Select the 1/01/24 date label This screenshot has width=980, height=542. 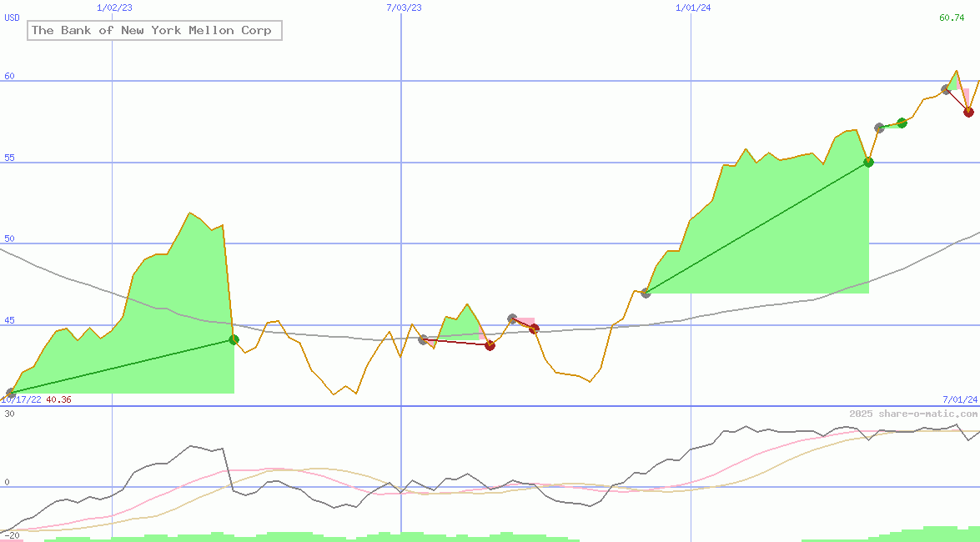(693, 8)
